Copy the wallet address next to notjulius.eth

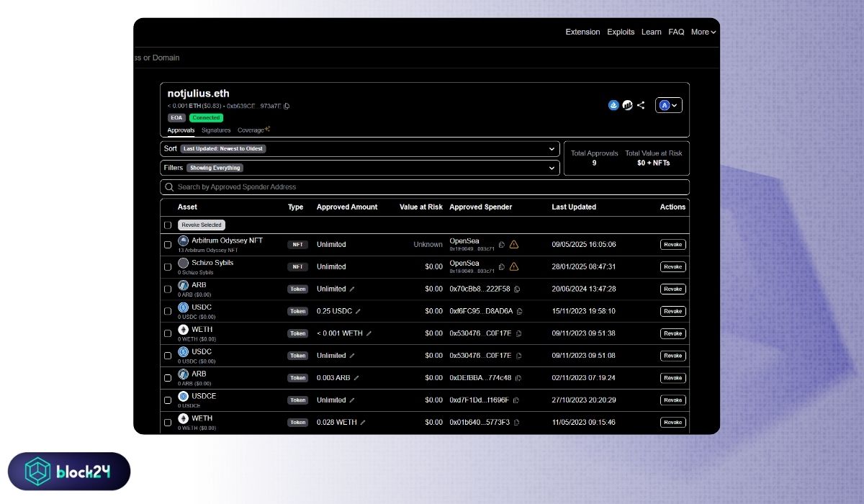coord(287,106)
